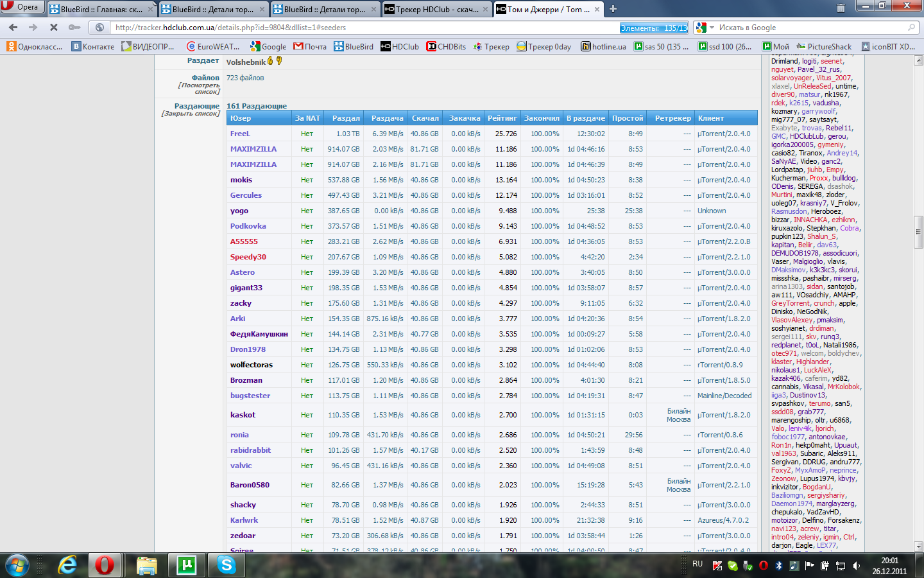
Task: Open the Одноклассники bookmark
Action: [x=35, y=46]
